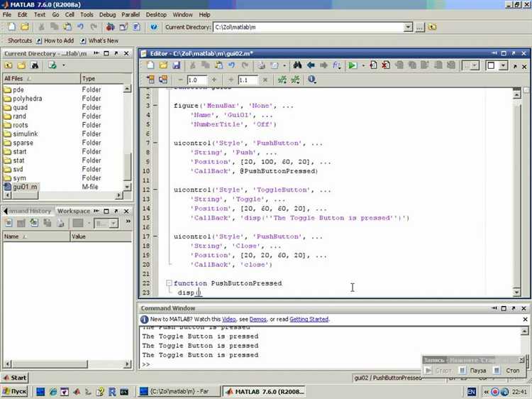The image size is (532, 399).
Task: Open the Cell menu
Action: (70, 15)
